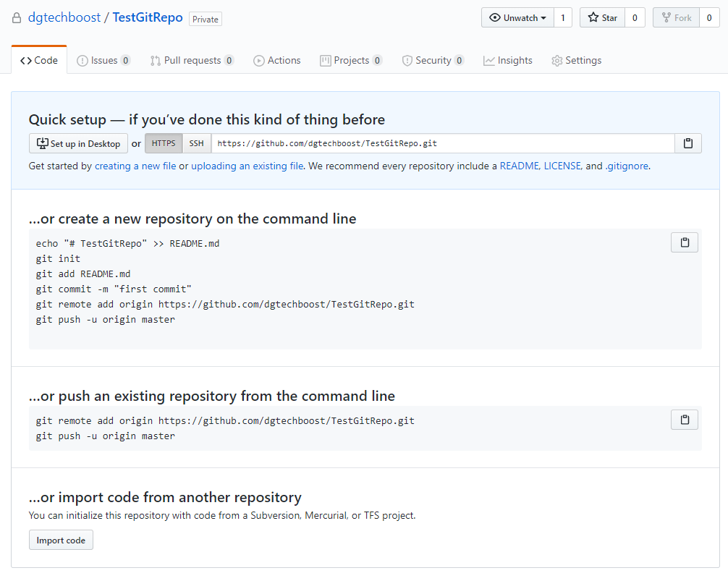Click the dgtechboost owner link
The width and height of the screenshot is (728, 581).
click(x=64, y=18)
